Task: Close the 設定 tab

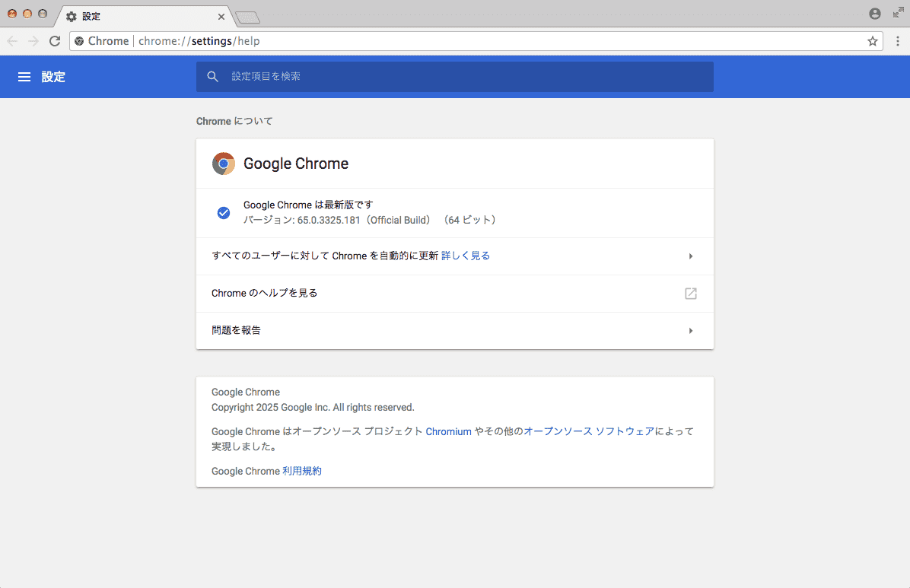Action: 221,17
